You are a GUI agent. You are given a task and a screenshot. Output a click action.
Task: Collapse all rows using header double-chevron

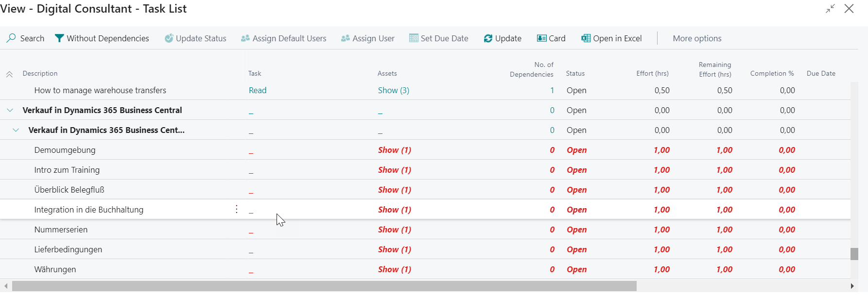[x=9, y=74]
